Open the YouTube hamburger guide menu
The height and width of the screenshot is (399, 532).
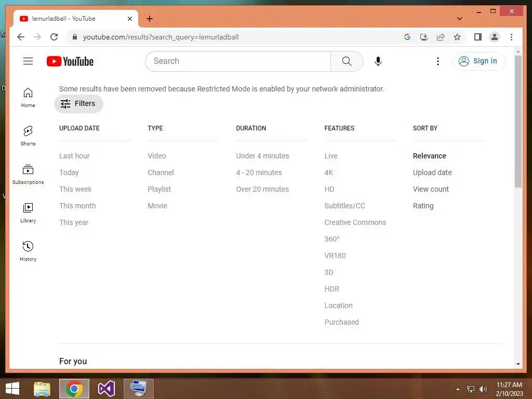[x=28, y=61]
